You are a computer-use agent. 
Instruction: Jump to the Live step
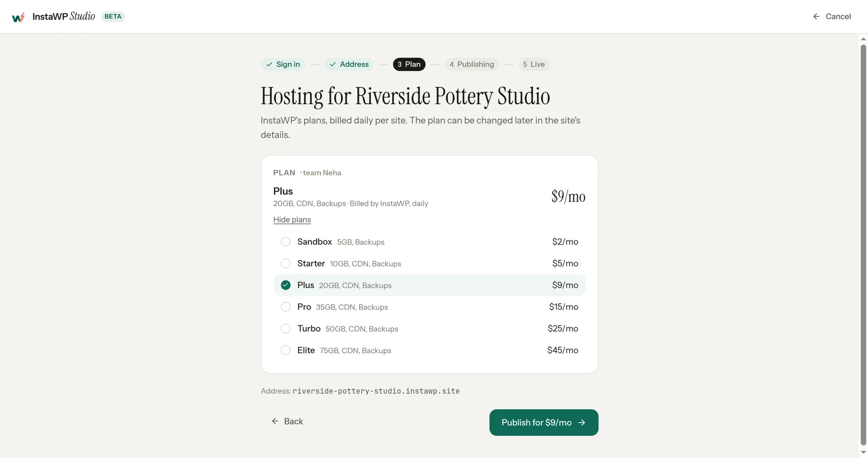[x=534, y=64]
